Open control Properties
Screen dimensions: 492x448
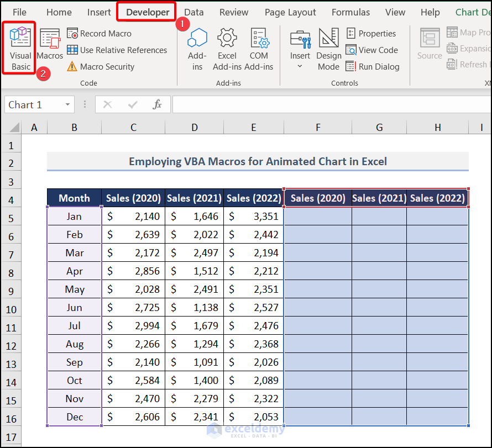point(371,34)
